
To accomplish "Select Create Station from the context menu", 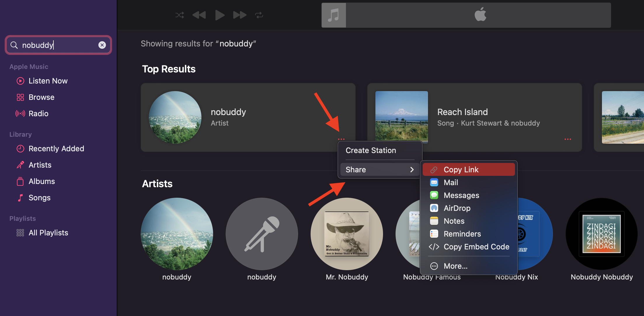I will [371, 150].
